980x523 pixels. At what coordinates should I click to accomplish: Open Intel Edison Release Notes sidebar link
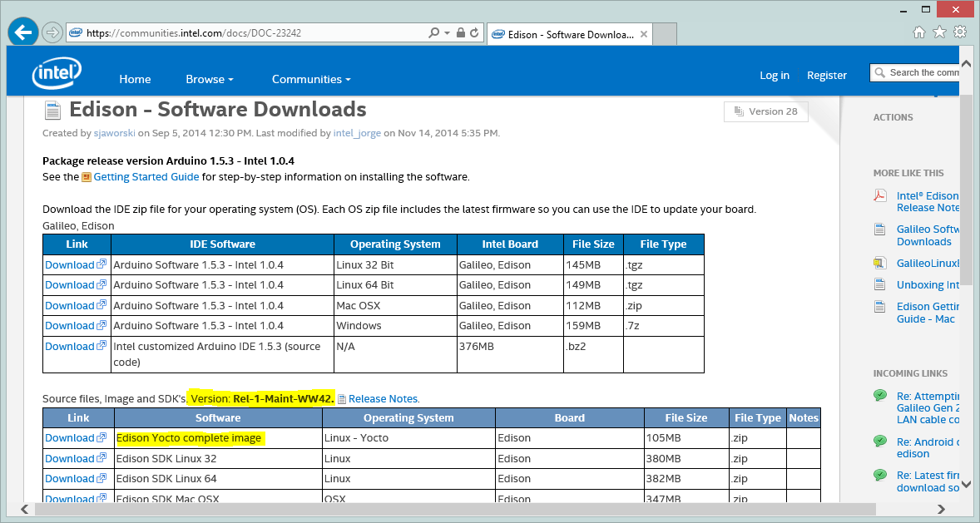click(928, 202)
